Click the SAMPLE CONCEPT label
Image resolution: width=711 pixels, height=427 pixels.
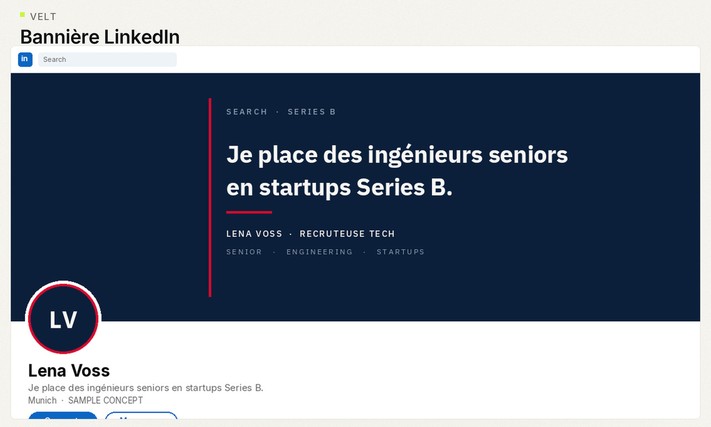click(x=105, y=400)
